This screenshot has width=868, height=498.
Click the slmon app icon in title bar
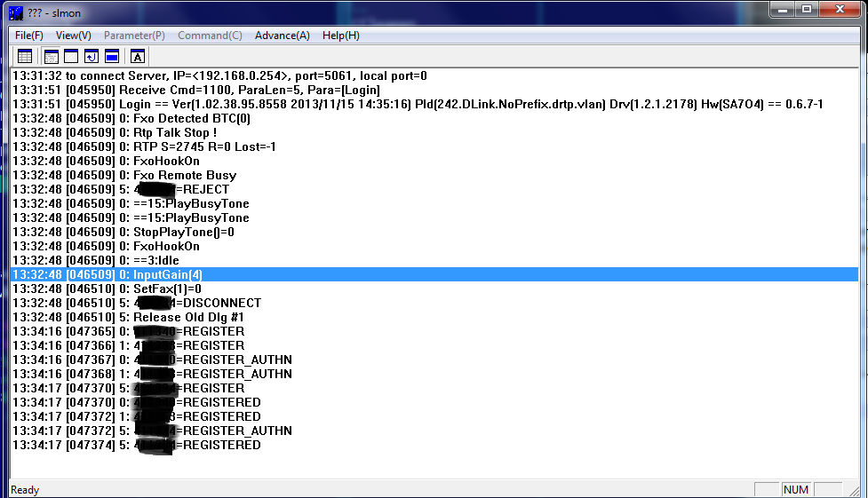click(x=16, y=12)
